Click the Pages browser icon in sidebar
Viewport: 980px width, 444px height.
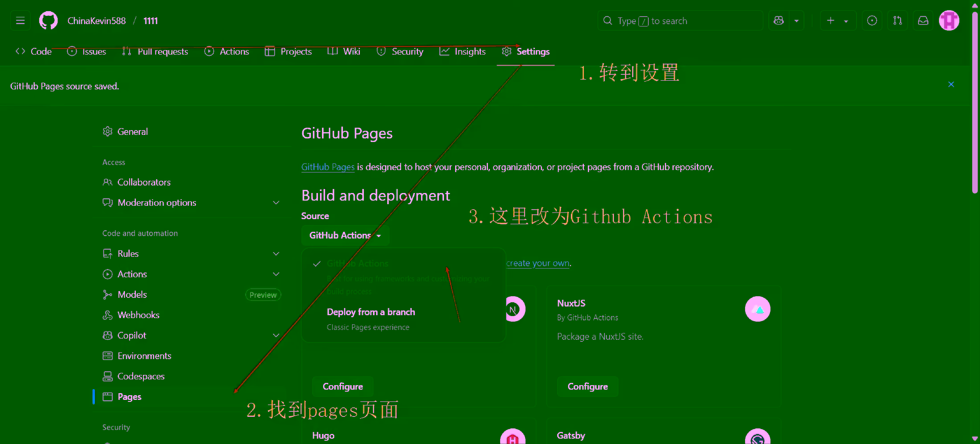(108, 397)
